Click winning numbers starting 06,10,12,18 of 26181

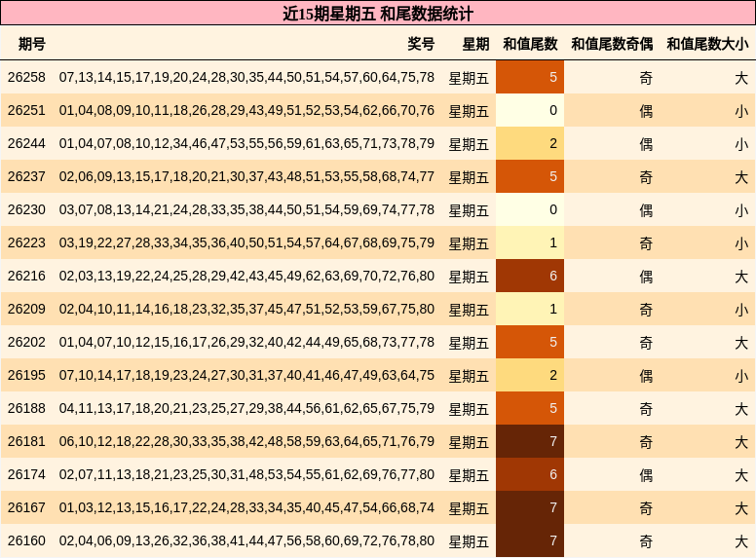246,441
